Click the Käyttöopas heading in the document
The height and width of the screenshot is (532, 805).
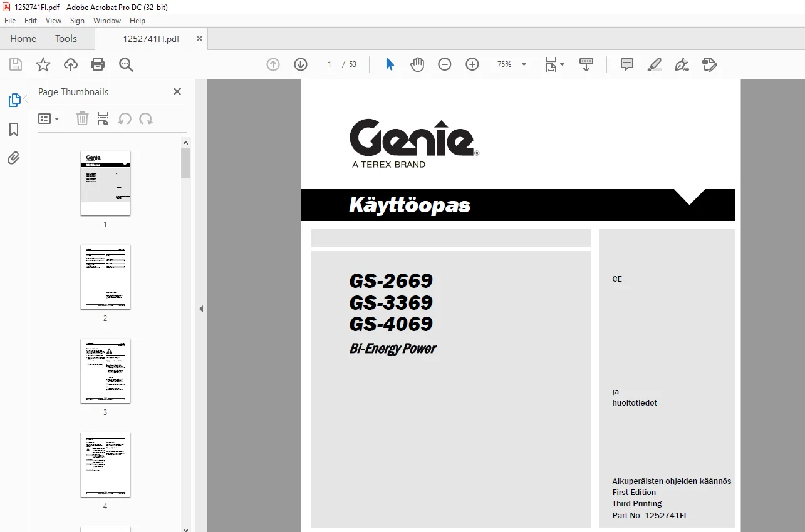tap(410, 205)
